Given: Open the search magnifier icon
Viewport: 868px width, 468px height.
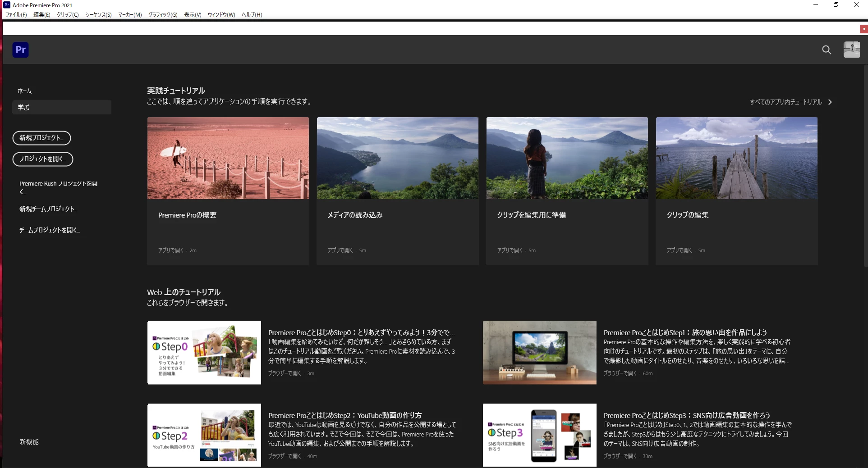Looking at the screenshot, I should pos(827,50).
